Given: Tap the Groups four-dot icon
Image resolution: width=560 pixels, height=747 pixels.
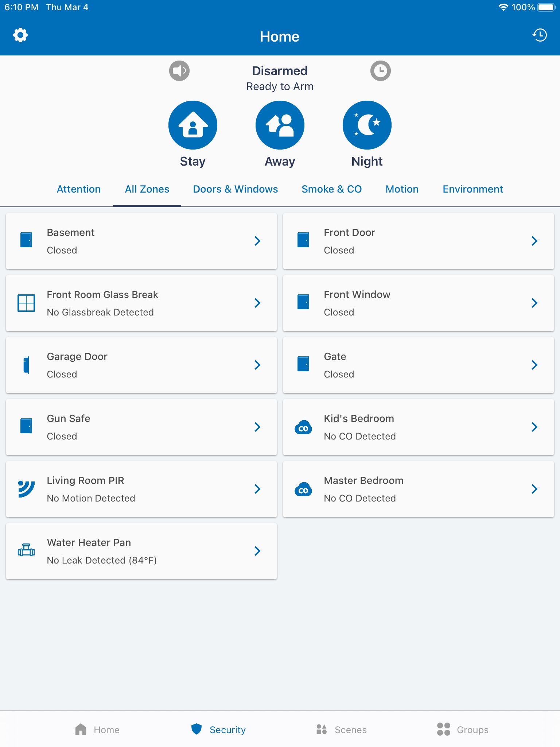Looking at the screenshot, I should pos(444,729).
